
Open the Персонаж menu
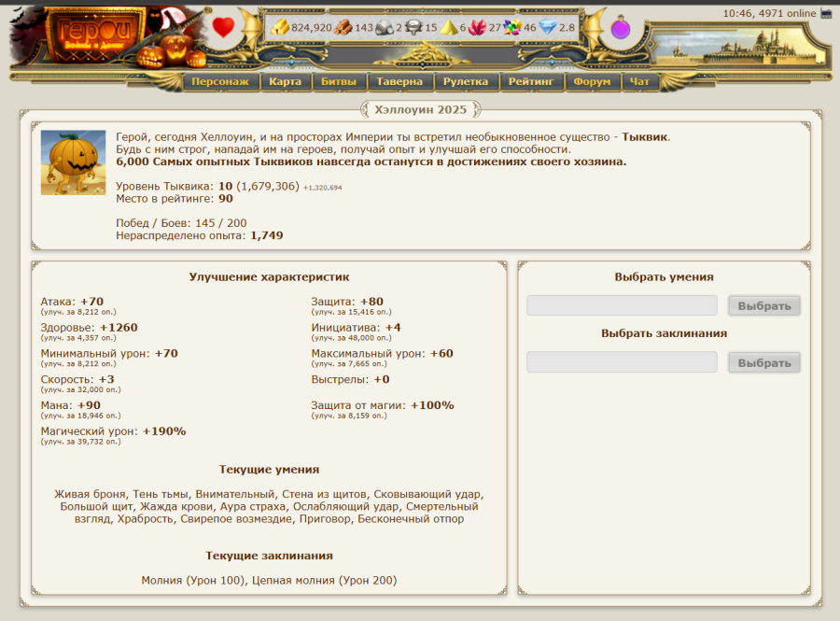(x=220, y=82)
